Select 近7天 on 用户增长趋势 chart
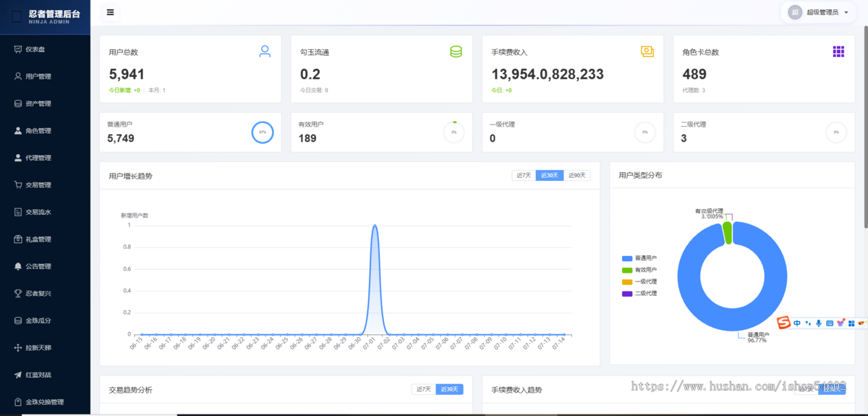 [x=524, y=175]
